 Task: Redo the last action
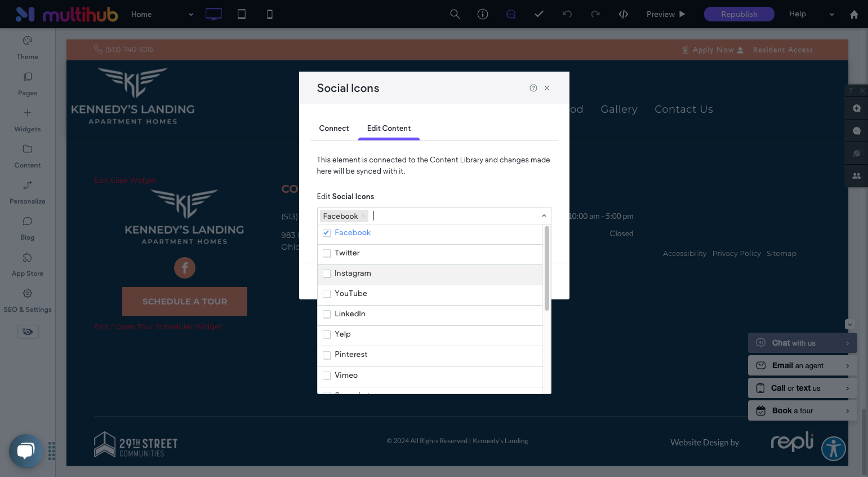point(595,14)
